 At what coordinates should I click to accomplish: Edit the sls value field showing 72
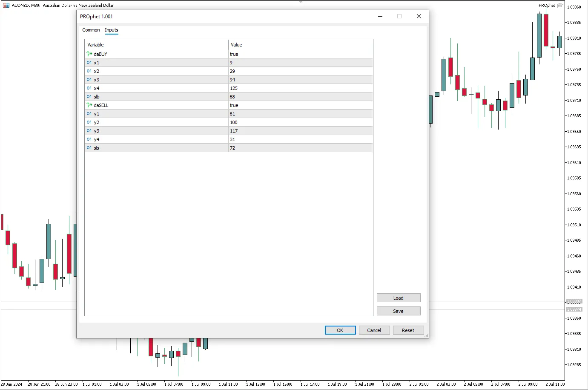tap(301, 148)
